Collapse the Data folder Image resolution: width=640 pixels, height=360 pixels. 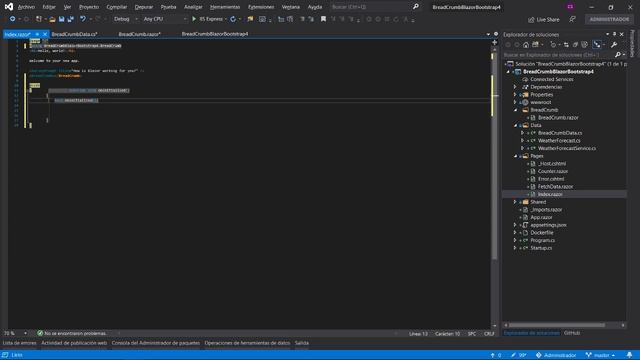[515, 125]
